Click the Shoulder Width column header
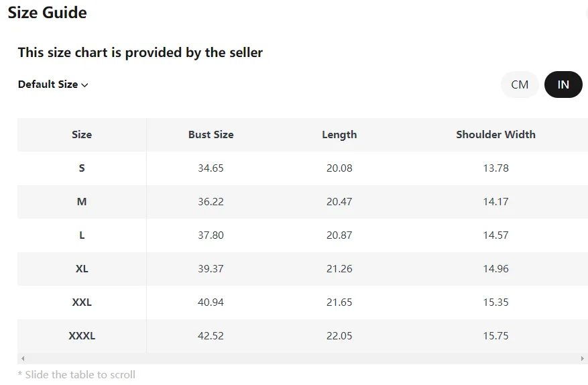 tap(495, 135)
